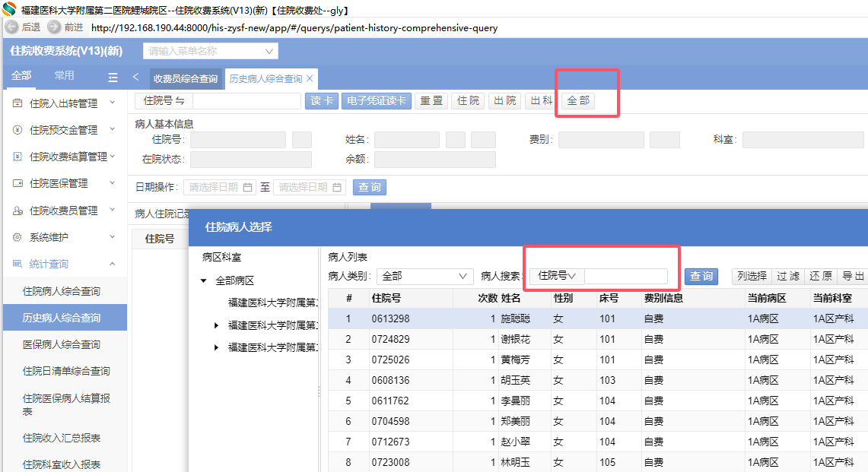Click the 读卡 button

click(322, 100)
